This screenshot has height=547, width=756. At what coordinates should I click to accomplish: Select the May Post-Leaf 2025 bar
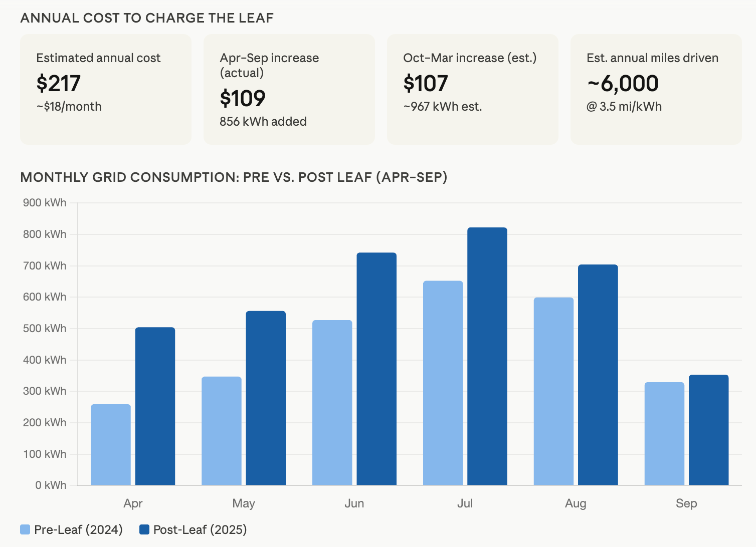coord(266,398)
